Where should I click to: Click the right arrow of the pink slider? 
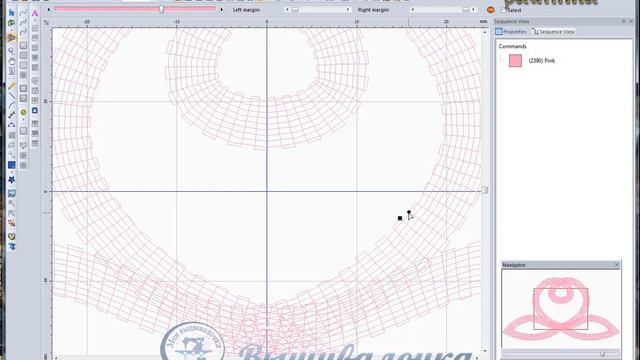[222, 9]
